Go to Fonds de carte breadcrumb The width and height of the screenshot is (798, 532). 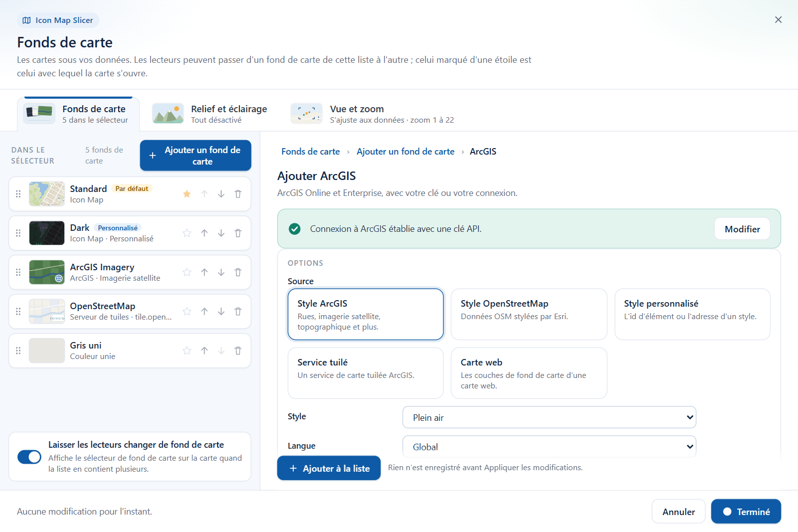[x=311, y=152]
